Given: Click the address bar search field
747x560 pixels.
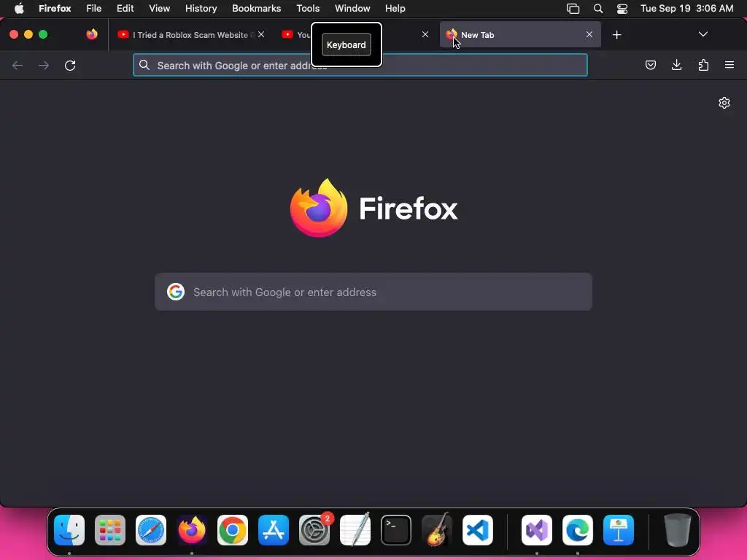Looking at the screenshot, I should click(360, 65).
